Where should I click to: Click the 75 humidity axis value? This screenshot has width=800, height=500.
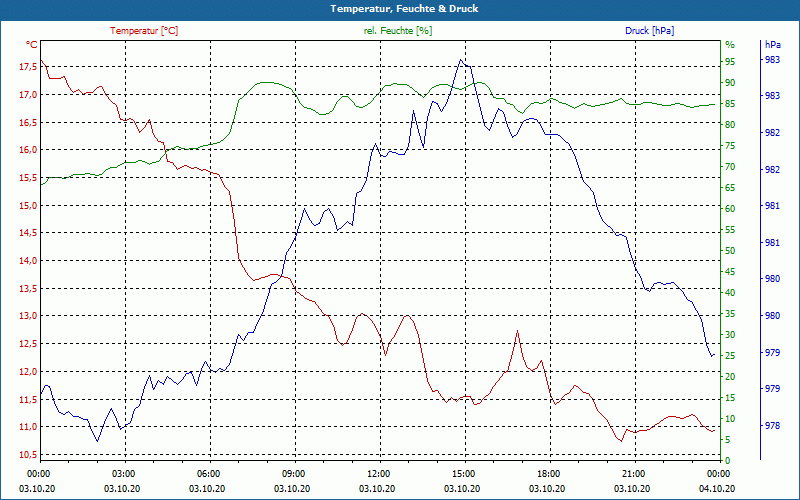click(x=730, y=146)
